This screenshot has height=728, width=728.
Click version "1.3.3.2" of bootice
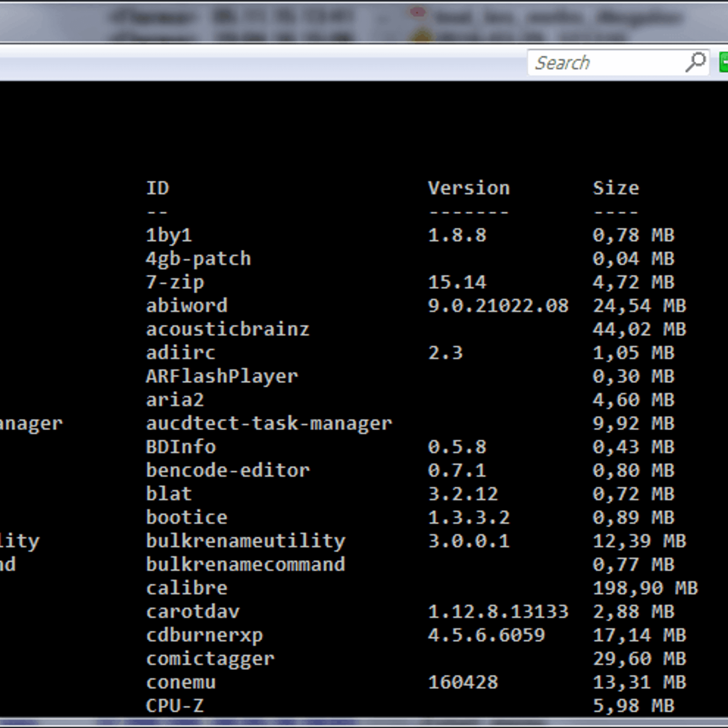point(469,517)
